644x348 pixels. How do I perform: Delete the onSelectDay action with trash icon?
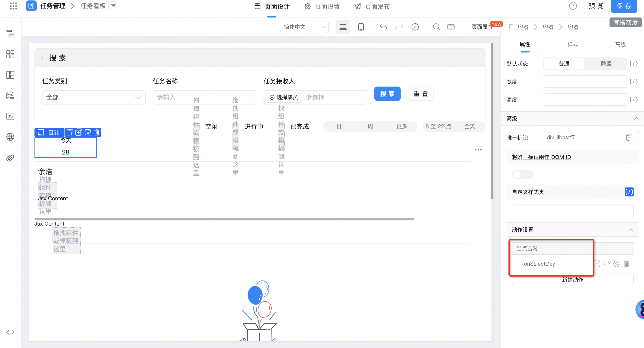pyautogui.click(x=627, y=264)
